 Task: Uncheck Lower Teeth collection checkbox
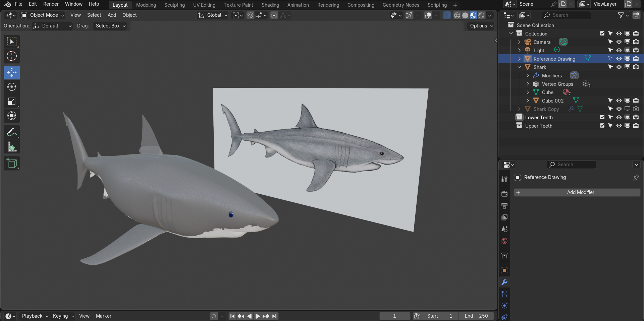pos(602,117)
